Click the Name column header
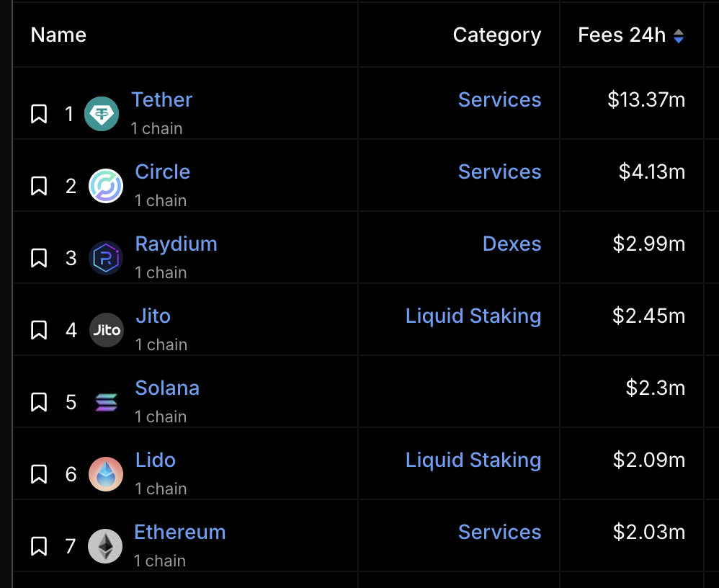Image resolution: width=719 pixels, height=588 pixels. coord(58,35)
